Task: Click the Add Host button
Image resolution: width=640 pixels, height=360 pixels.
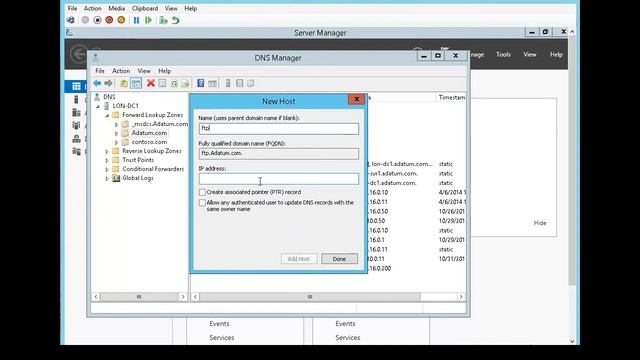Action: coord(299,259)
